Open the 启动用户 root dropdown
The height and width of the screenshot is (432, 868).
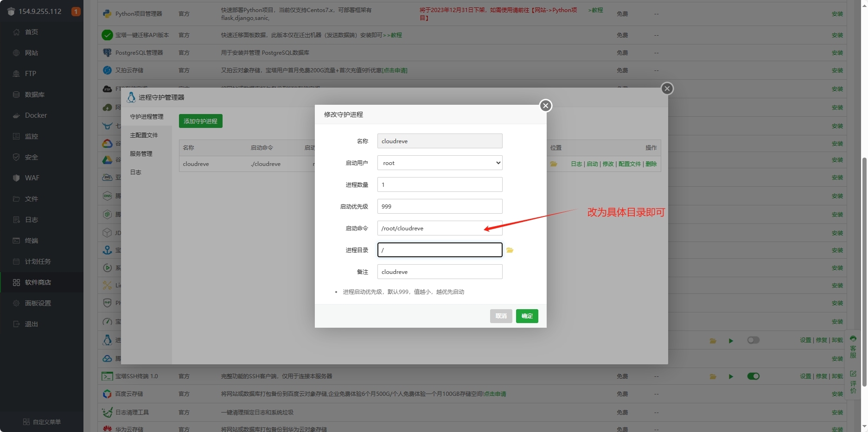click(440, 163)
